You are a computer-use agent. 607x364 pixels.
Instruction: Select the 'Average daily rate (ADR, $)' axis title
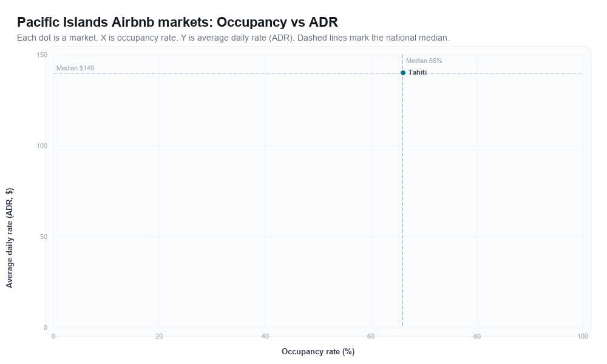point(9,238)
